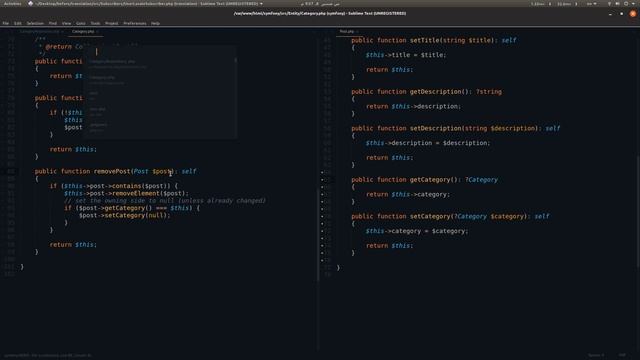
Task: Click the Goto Anything results scrollbar
Action: click(236, 60)
